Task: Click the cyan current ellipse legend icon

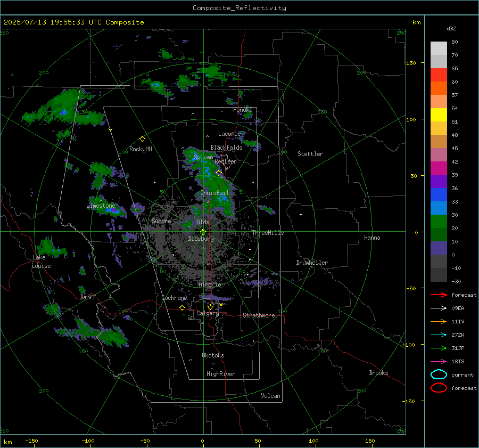Action: (439, 374)
